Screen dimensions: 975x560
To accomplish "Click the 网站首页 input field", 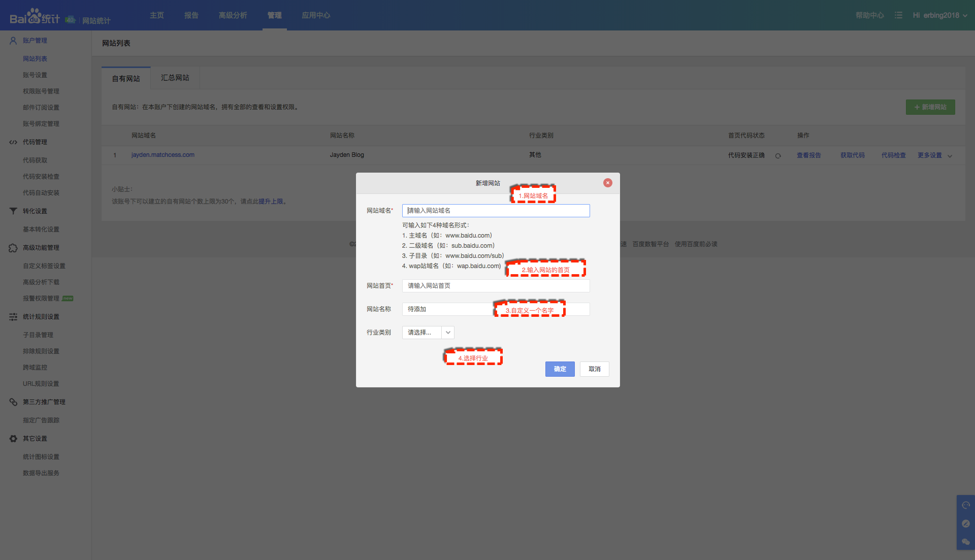I will click(496, 286).
